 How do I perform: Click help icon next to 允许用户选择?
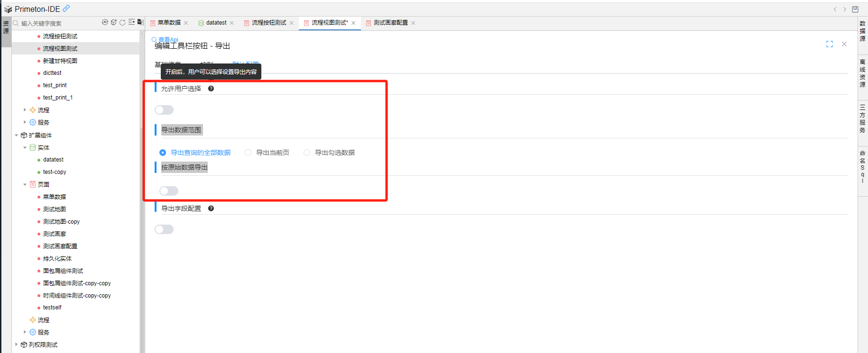pos(211,89)
